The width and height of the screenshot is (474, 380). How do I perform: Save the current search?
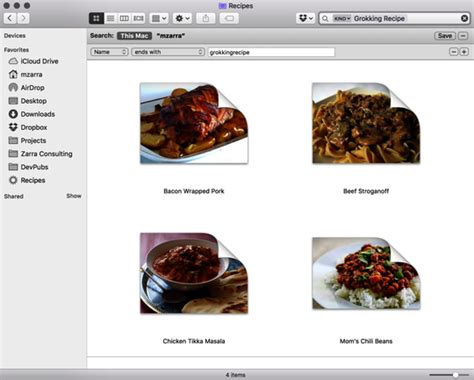445,36
